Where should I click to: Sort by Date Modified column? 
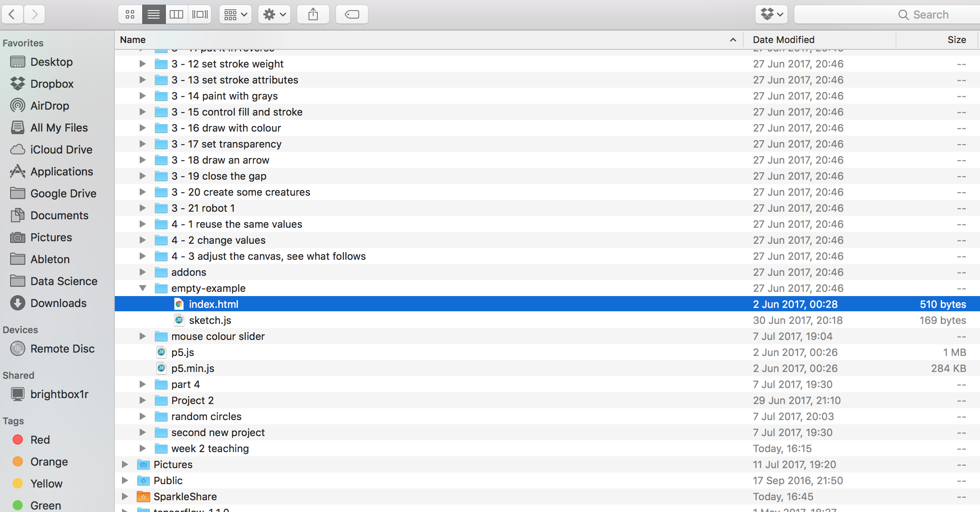point(783,40)
